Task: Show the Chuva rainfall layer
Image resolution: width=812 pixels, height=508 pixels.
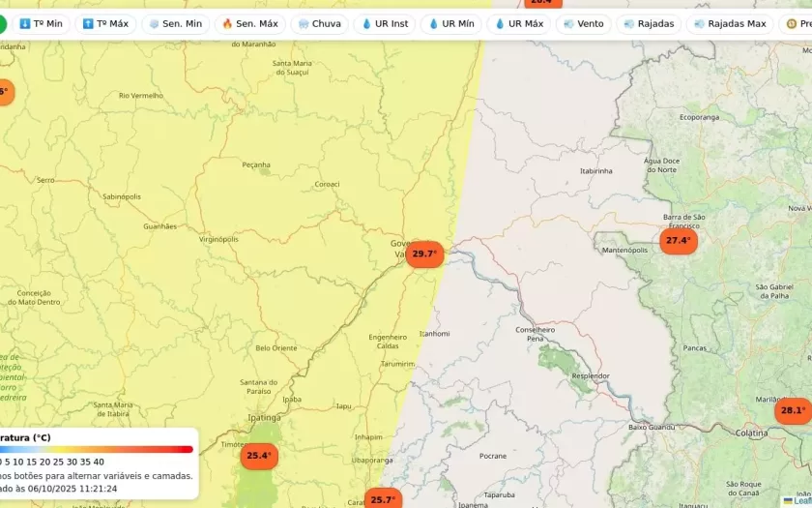Action: coord(320,23)
